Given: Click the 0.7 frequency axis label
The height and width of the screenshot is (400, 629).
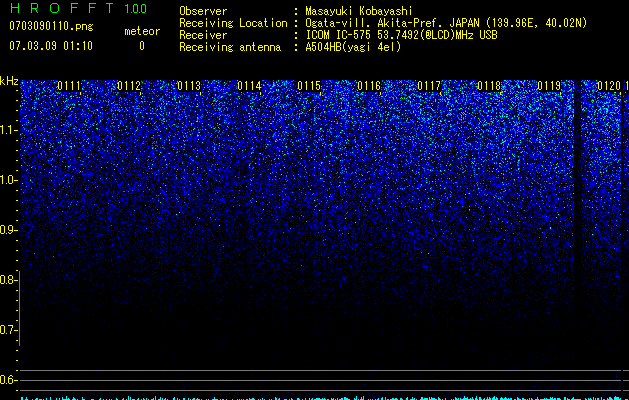Looking at the screenshot, I should tap(8, 330).
